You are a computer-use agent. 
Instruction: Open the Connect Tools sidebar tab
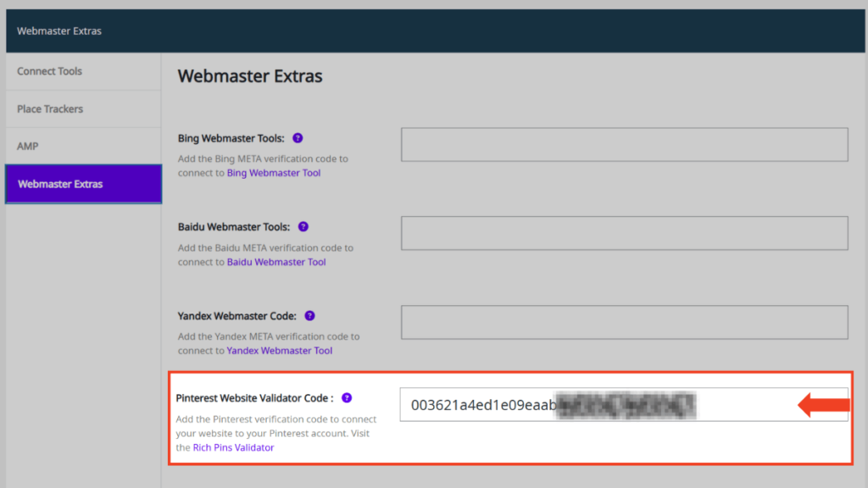click(84, 71)
